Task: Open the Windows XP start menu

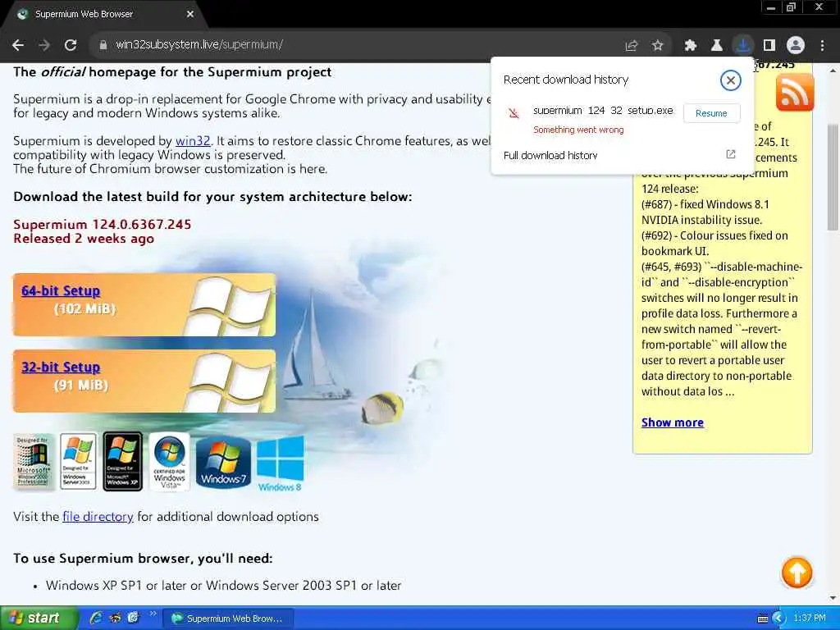Action: pos(39,618)
